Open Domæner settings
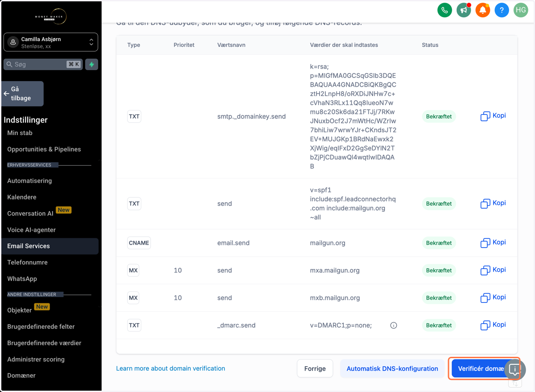This screenshot has width=535, height=392. pyautogui.click(x=21, y=376)
